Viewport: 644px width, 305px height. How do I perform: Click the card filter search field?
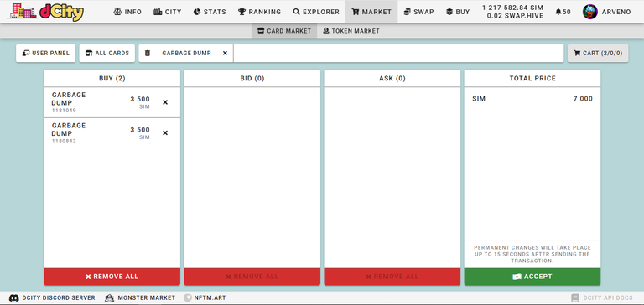point(398,54)
